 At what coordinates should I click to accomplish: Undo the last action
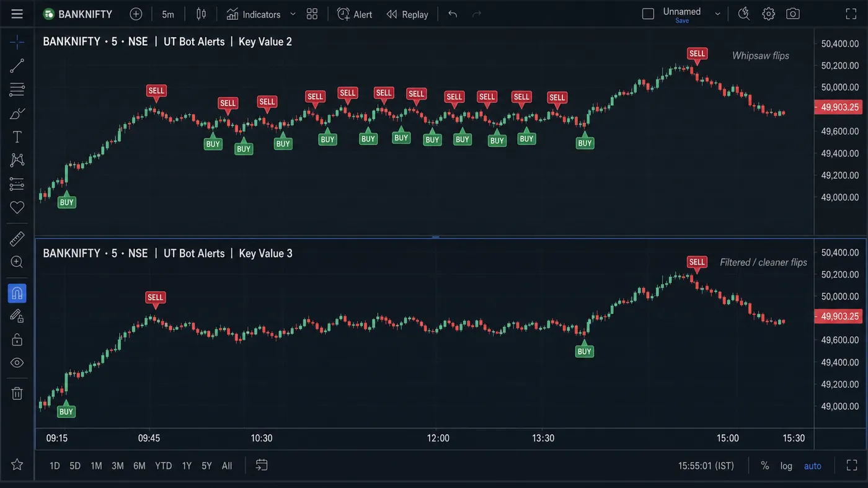coord(453,14)
